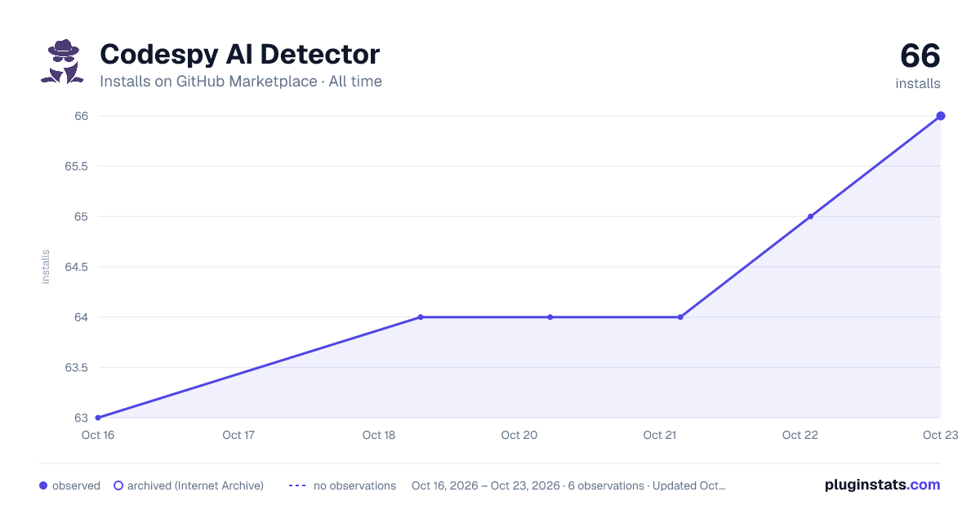Image resolution: width=980 pixels, height=514 pixels.
Task: Click the Codespy AI Detector title
Action: (239, 55)
